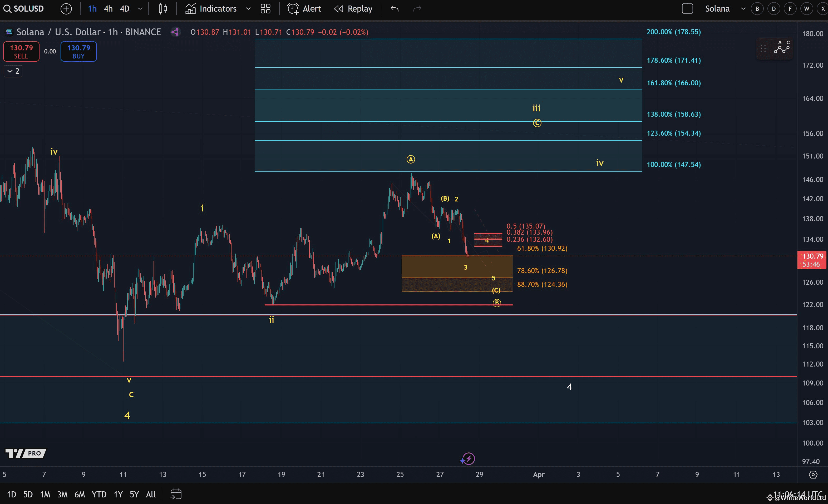Create a new Alert

coord(304,9)
